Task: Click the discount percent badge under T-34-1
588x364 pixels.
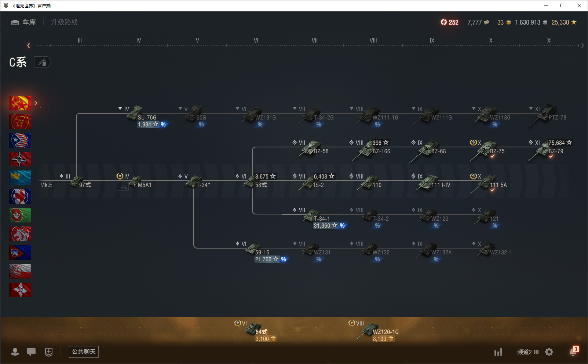Action: (x=342, y=226)
